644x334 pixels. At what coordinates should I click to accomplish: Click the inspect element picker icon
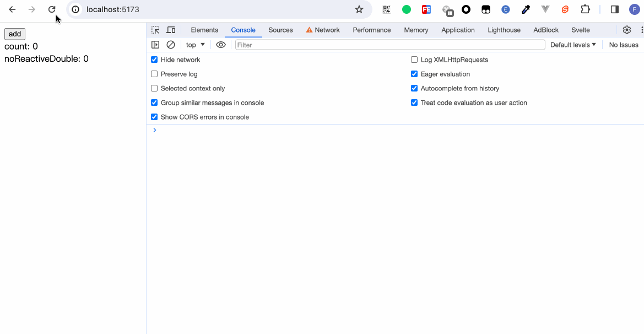click(x=156, y=30)
